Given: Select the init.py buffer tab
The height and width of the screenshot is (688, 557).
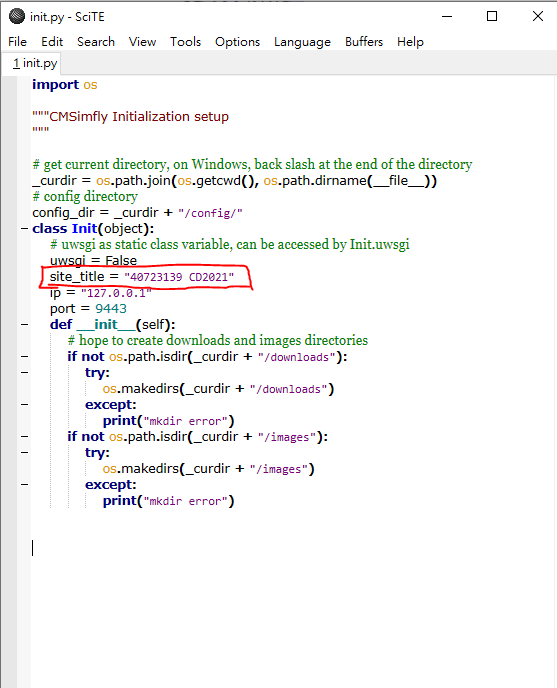Looking at the screenshot, I should pyautogui.click(x=35, y=63).
